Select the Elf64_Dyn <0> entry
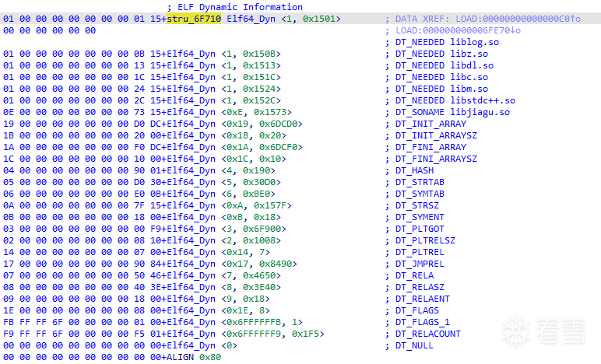601x364 pixels. 202,345
